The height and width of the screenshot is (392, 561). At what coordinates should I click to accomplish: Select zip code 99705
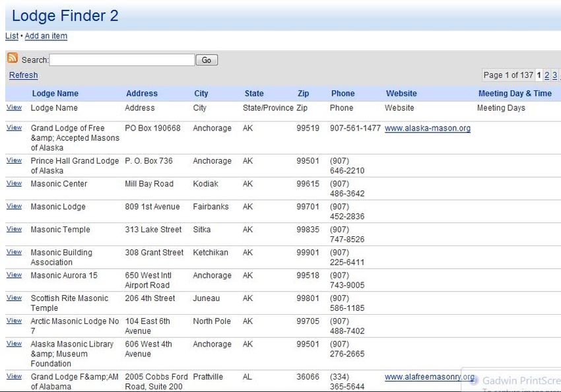(308, 321)
